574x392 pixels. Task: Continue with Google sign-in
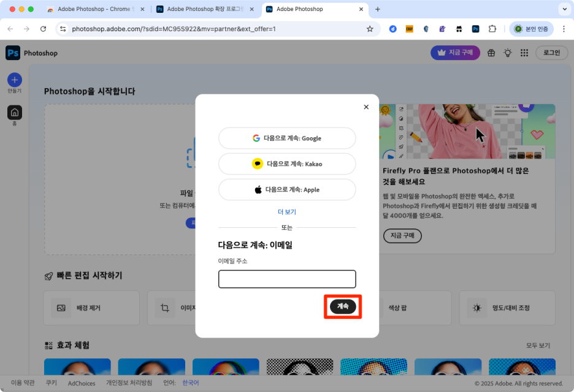287,138
